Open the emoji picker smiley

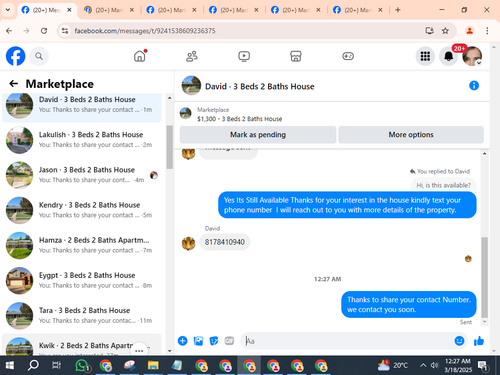459,341
